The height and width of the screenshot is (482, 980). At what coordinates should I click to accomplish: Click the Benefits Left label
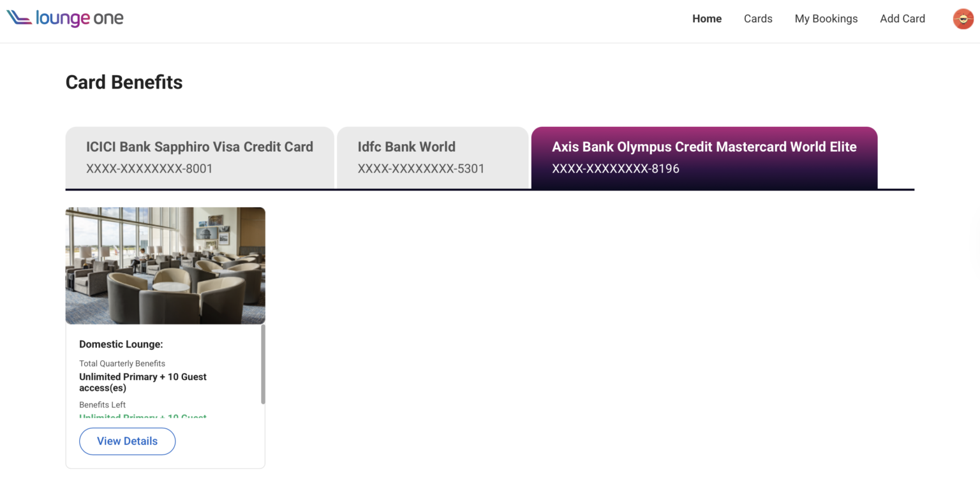click(102, 404)
